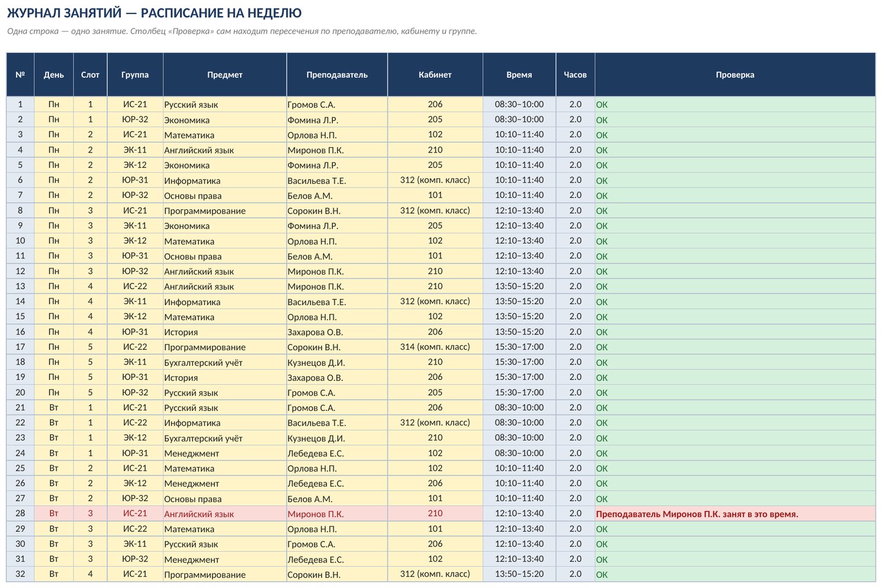
Task: Select the 'Преподаватель' column header
Action: coord(337,75)
